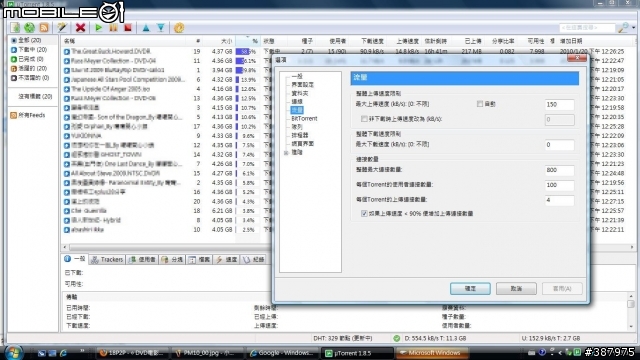Switch to the 使用者 peers tab
640x360 pixels.
point(142,260)
